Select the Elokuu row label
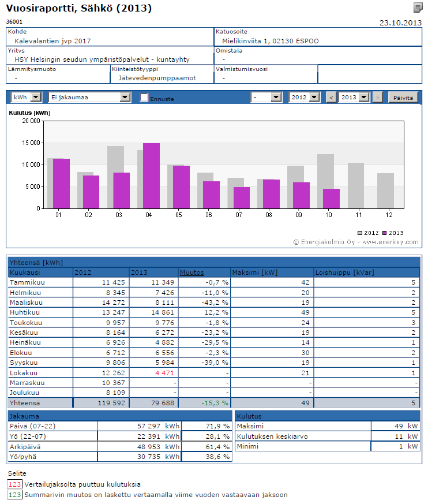This screenshot has height=504, width=428. point(21,353)
